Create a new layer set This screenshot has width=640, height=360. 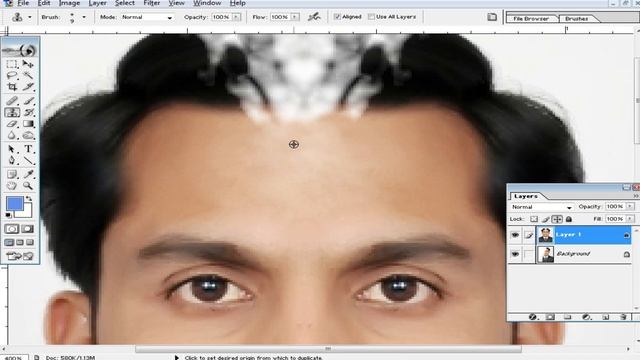click(x=568, y=317)
